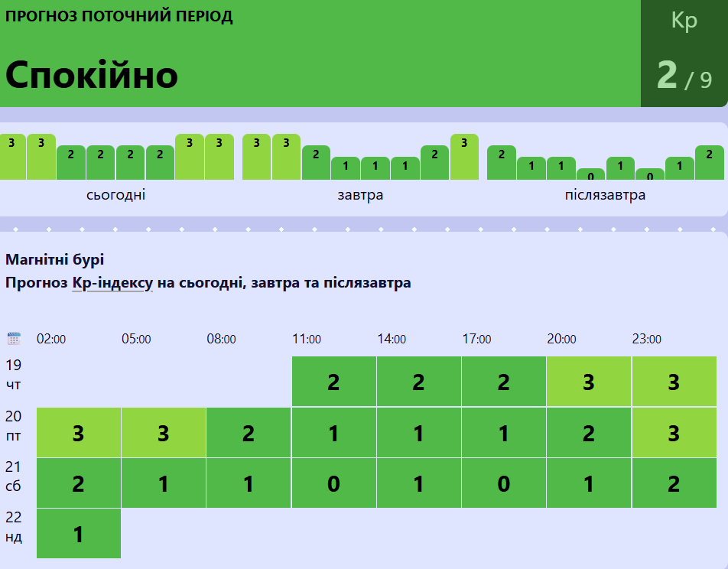
Task: Select Friday 20 cell at 02:00
Action: [79, 433]
